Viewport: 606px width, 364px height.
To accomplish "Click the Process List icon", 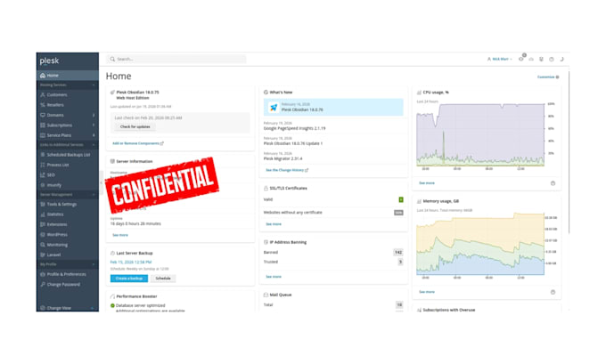I will [43, 165].
